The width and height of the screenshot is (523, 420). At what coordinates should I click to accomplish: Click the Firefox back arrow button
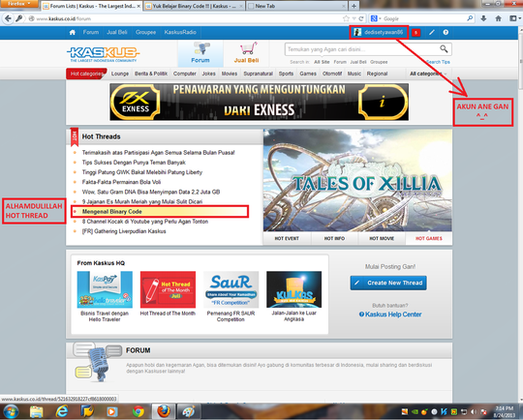pos(8,18)
